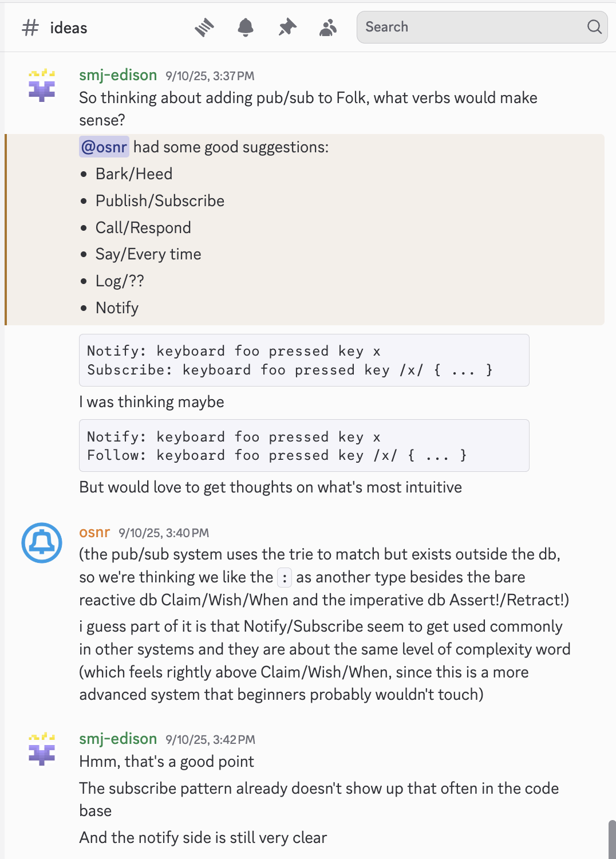Click smj-edison's avatar on first message
Image resolution: width=616 pixels, height=859 pixels.
tap(42, 86)
